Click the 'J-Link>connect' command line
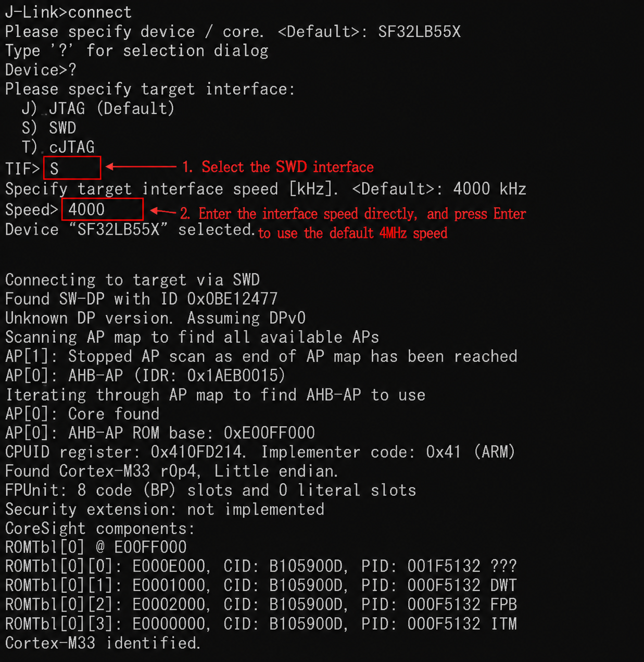 (68, 12)
